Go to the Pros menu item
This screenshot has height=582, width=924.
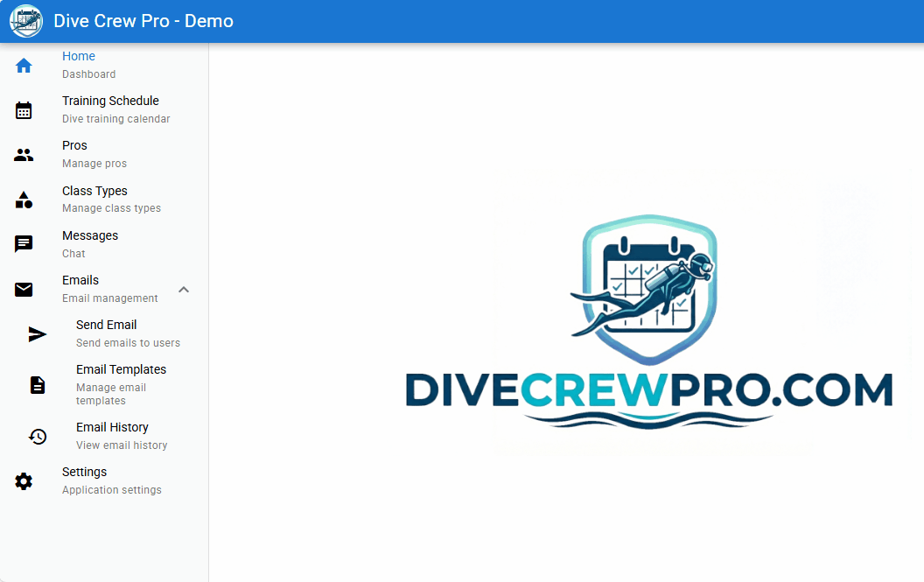(104, 155)
